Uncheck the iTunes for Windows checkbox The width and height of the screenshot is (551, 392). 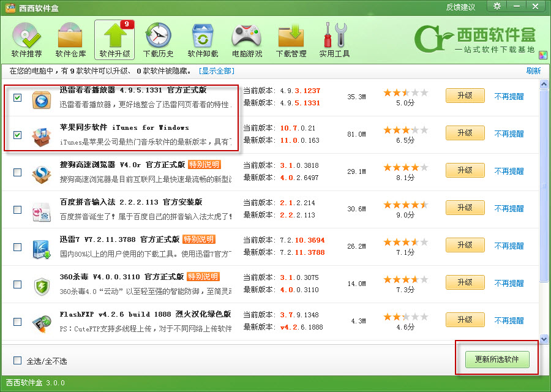[18, 135]
